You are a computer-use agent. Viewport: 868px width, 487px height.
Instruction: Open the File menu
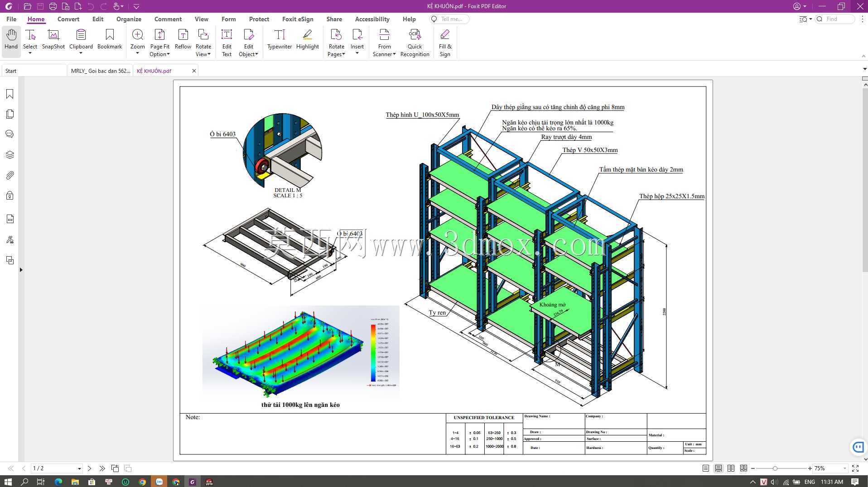click(x=11, y=19)
